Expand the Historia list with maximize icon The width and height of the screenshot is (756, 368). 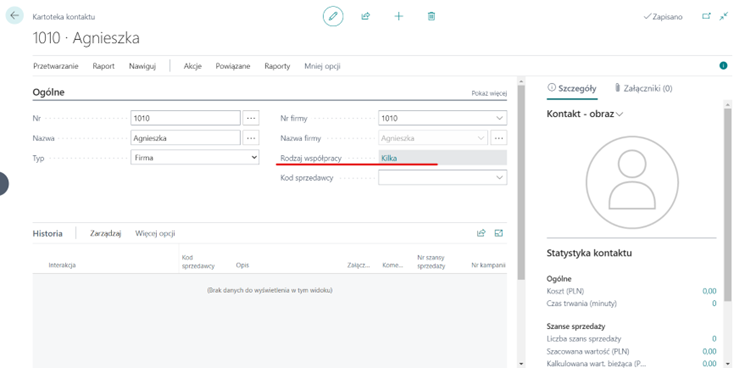(499, 233)
